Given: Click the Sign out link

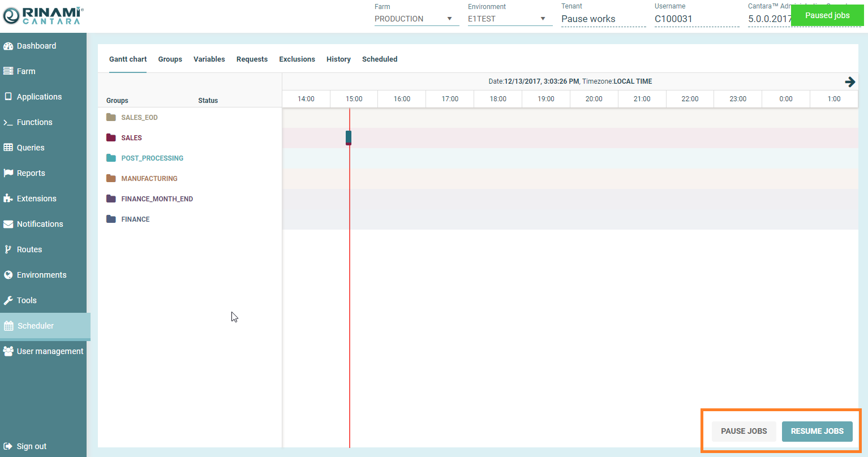Looking at the screenshot, I should 31,446.
